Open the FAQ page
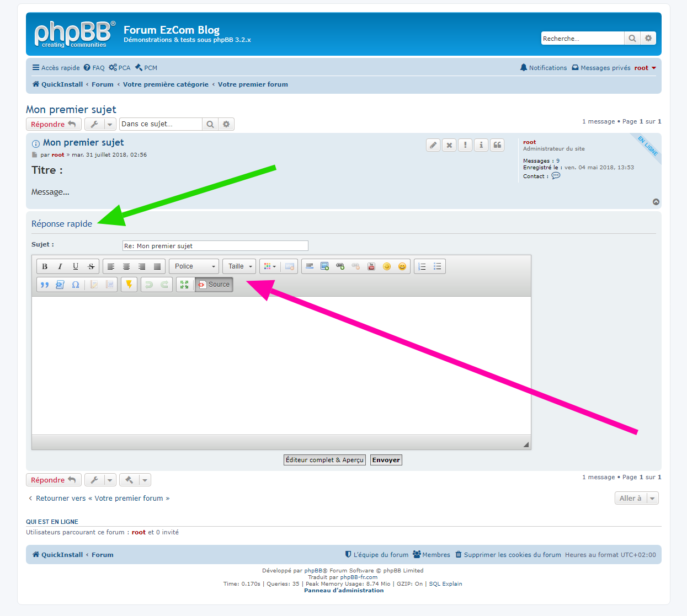The height and width of the screenshot is (616, 687). click(94, 68)
